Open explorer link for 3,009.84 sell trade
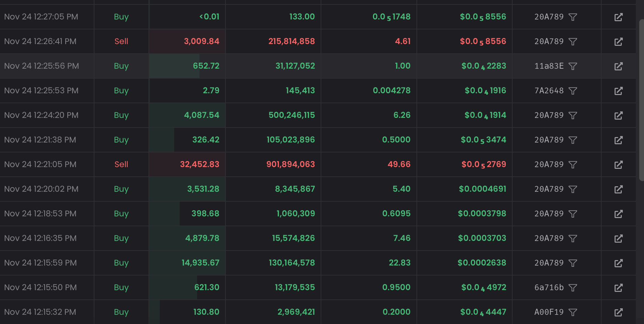The width and height of the screenshot is (644, 324). pos(618,42)
